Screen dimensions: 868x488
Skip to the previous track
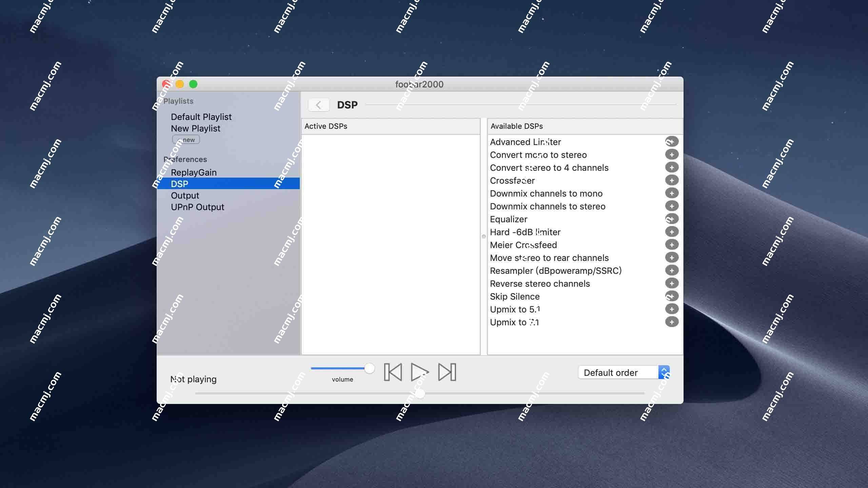[x=393, y=372]
